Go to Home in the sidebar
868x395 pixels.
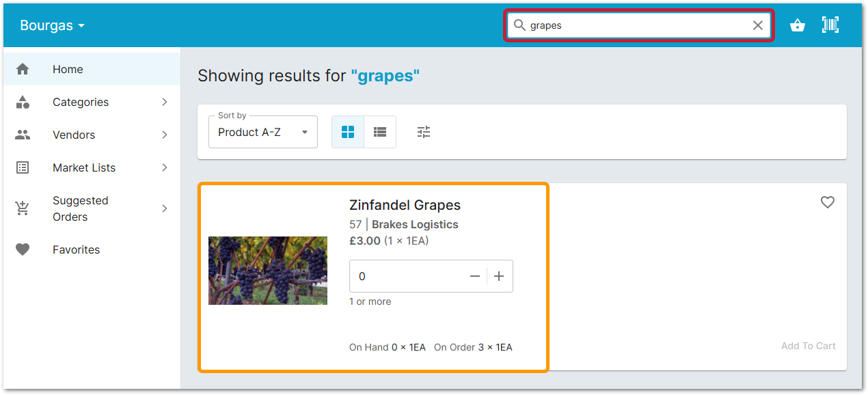68,69
